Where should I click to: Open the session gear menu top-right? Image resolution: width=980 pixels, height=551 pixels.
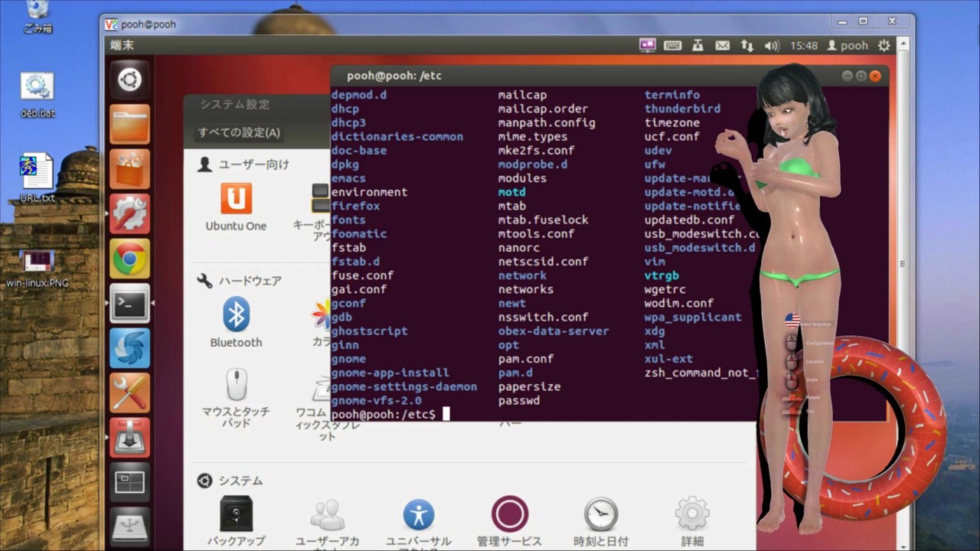click(883, 45)
